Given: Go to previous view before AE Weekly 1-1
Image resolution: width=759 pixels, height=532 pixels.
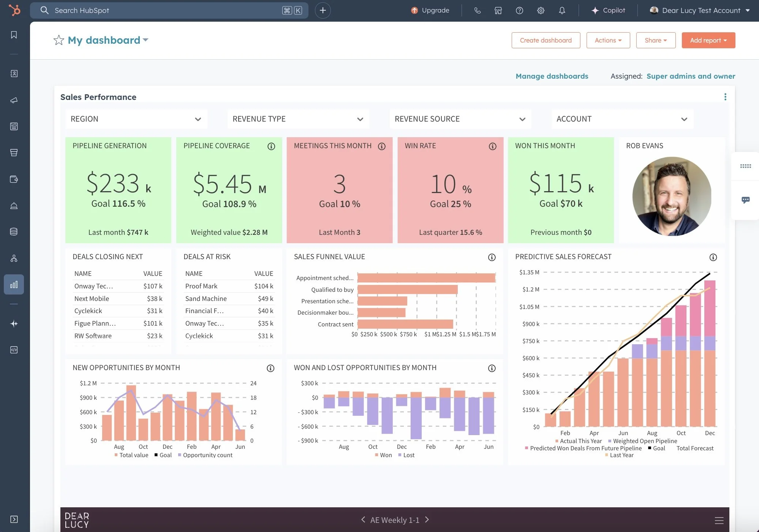Looking at the screenshot, I should click(363, 519).
